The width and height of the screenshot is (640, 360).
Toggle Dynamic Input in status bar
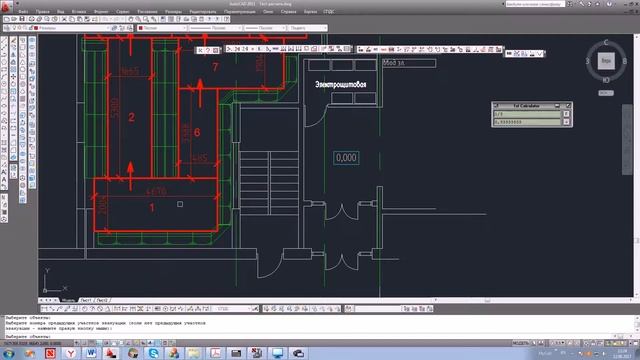[x=143, y=343]
